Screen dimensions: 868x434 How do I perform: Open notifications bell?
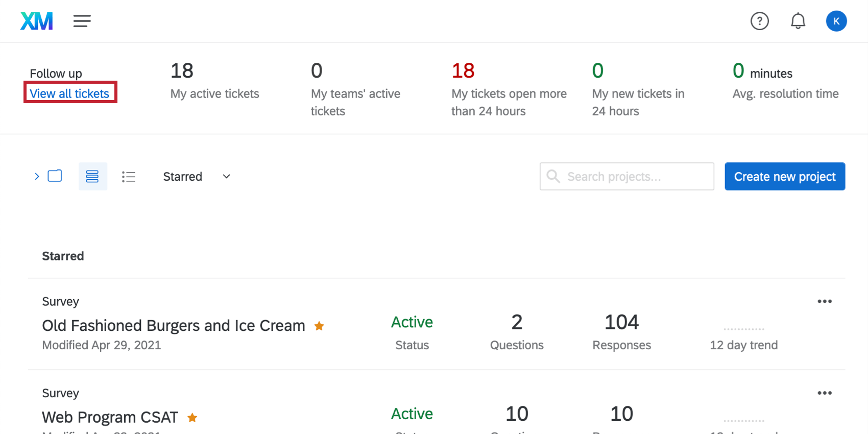point(797,21)
